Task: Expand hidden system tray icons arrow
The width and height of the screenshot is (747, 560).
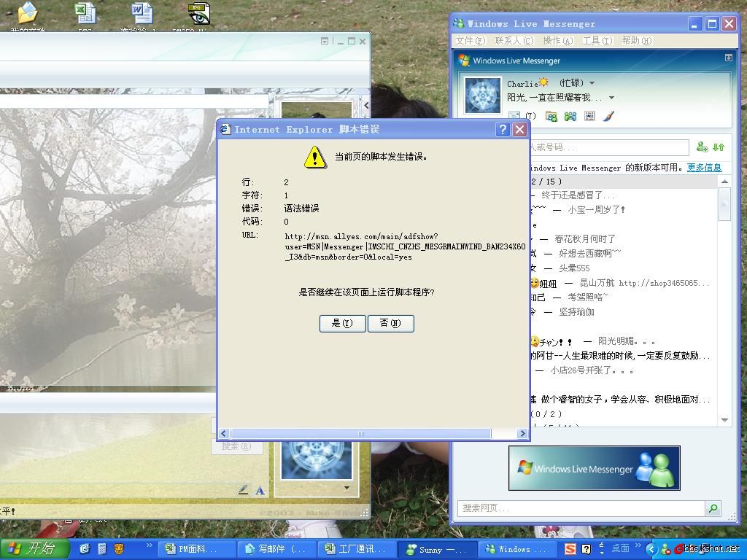Action: click(651, 550)
